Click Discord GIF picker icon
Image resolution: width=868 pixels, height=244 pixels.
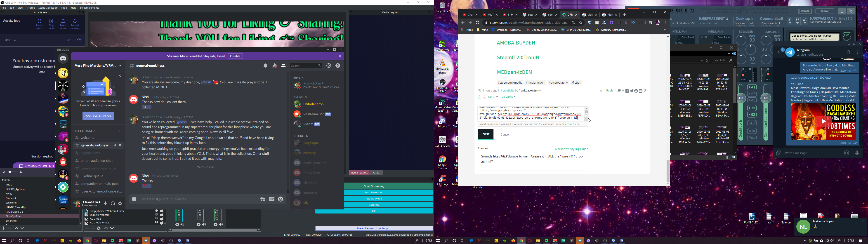pos(271,199)
